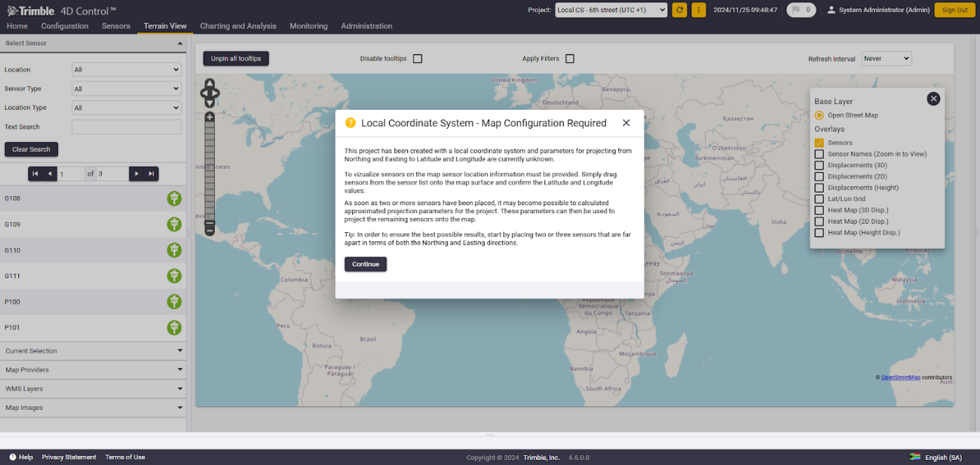Open the Monitoring menu tab
Viewport: 980px width, 465px height.
(308, 26)
